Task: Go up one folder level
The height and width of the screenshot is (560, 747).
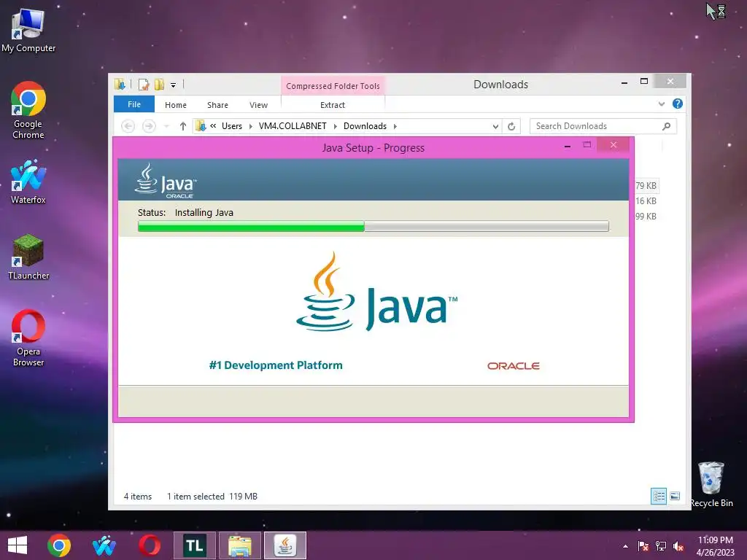Action: (183, 126)
